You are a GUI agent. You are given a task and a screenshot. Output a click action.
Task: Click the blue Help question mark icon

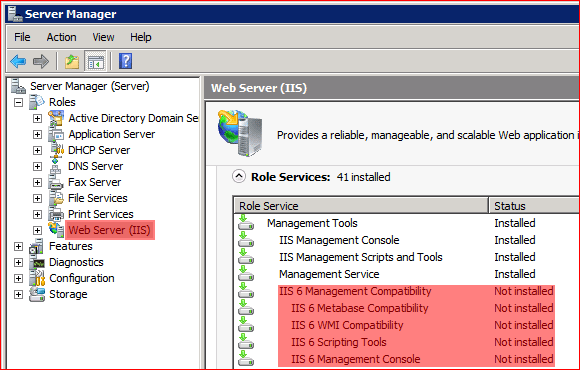[125, 61]
